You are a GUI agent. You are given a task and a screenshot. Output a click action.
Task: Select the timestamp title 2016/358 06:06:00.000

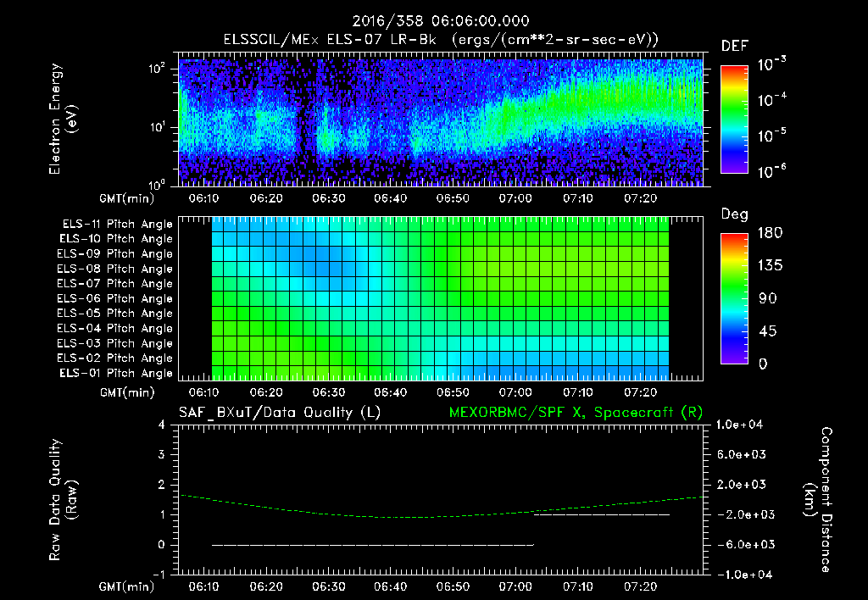[441, 21]
